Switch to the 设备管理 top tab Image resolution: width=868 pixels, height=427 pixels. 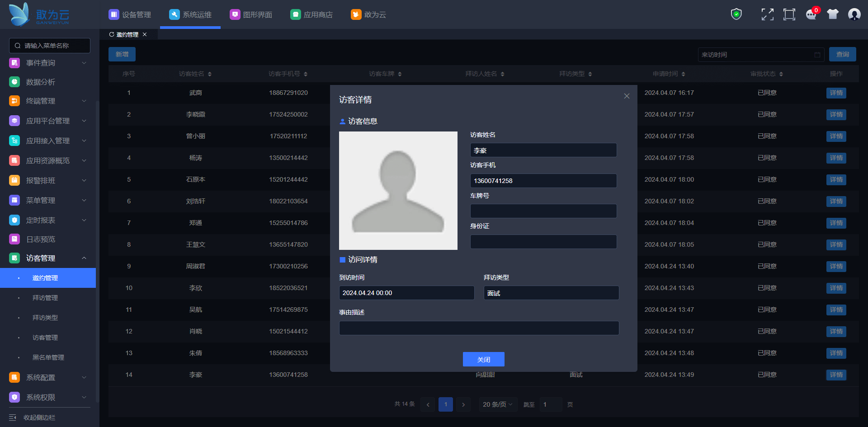point(130,14)
